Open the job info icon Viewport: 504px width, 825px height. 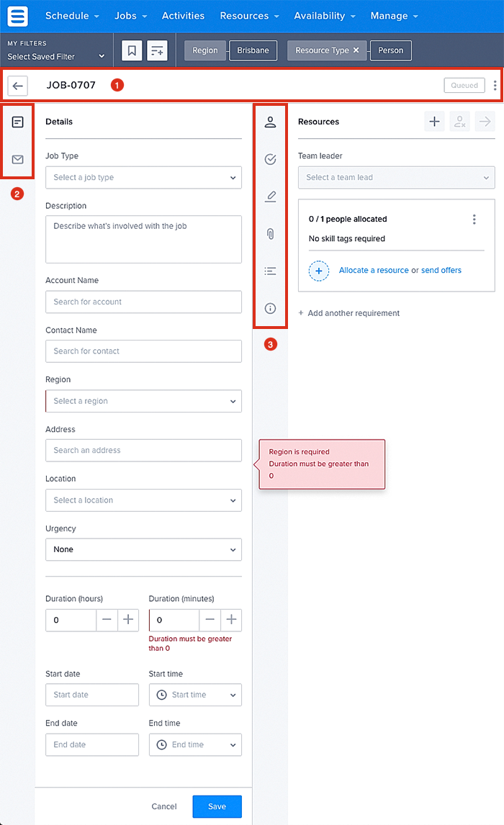(x=271, y=309)
